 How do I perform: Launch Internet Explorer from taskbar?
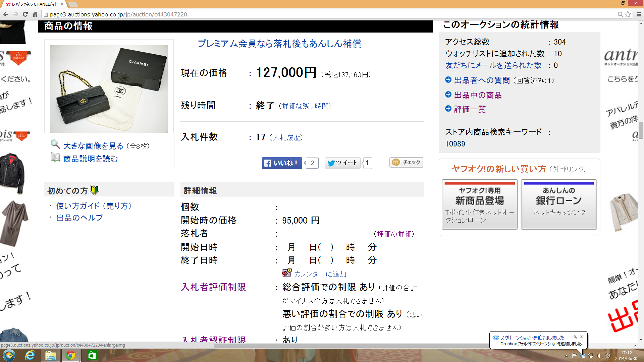point(30,355)
